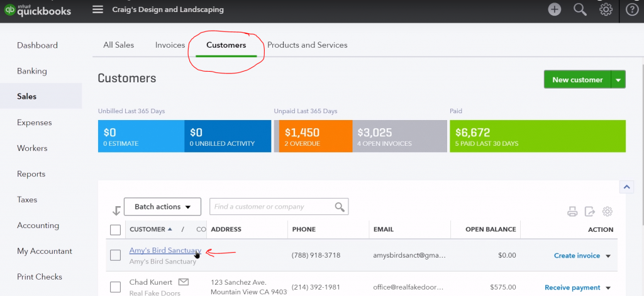This screenshot has width=644, height=296.
Task: Open the Amy's Bird Sanctuary customer link
Action: click(164, 250)
